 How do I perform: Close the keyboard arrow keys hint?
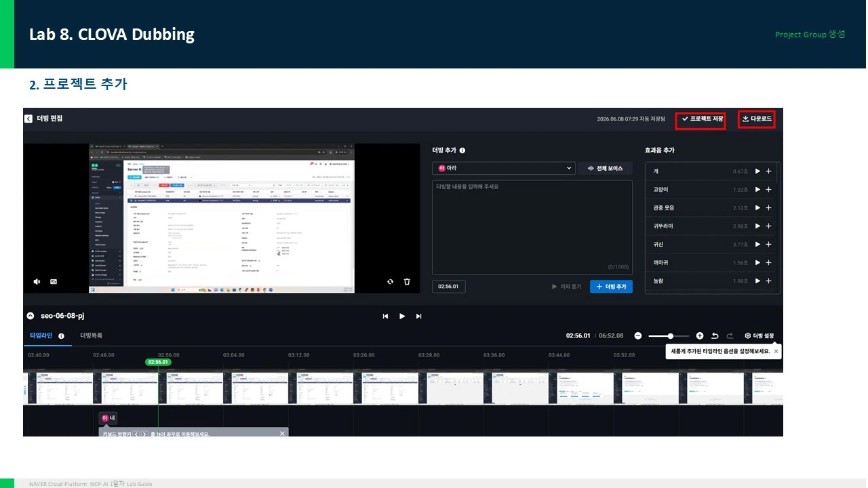[282, 433]
